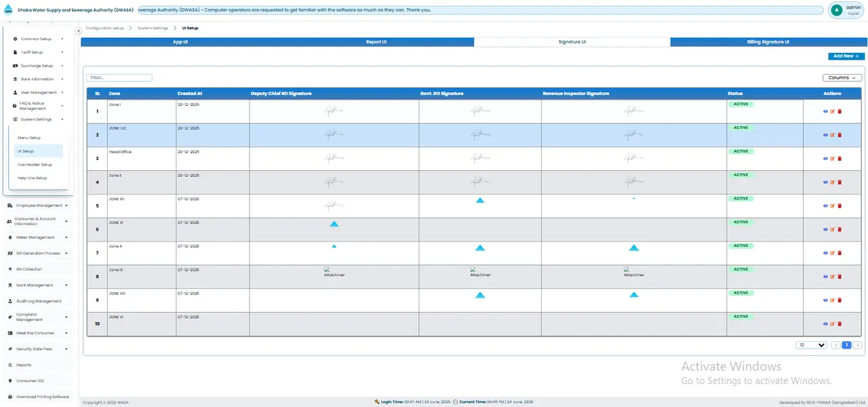This screenshot has width=868, height=407.
Task: Click the eye icon for ZONE XIII
Action: [x=825, y=206]
